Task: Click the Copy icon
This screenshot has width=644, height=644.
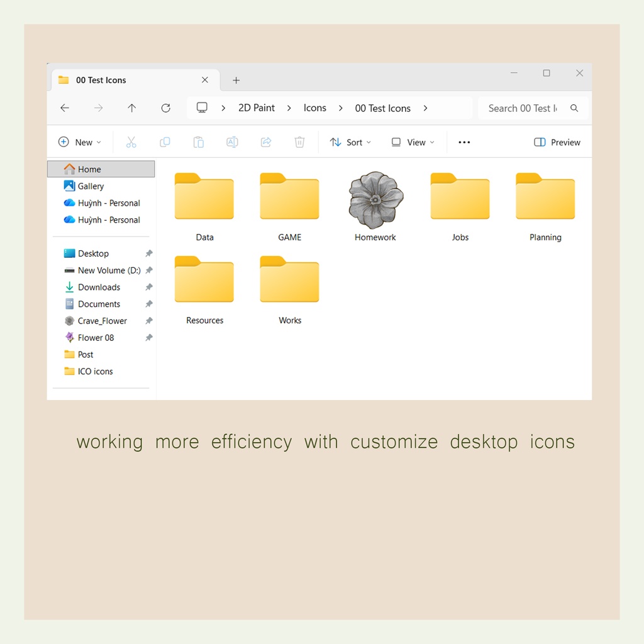Action: pos(165,142)
